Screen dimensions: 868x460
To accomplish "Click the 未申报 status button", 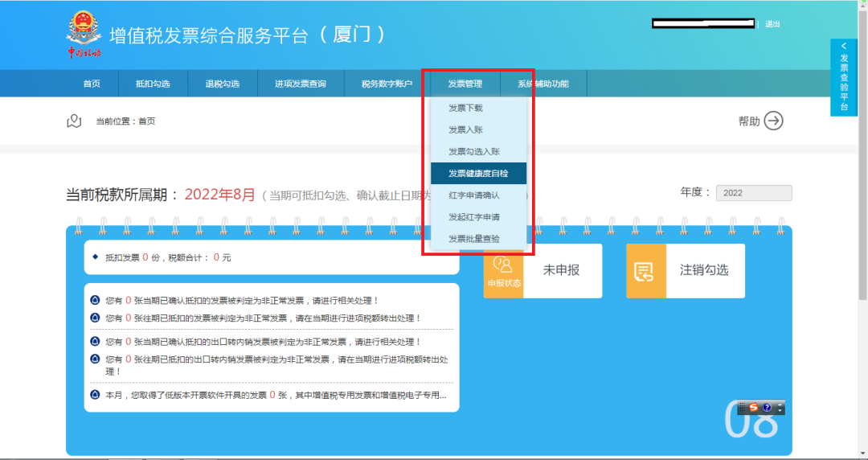I will tap(562, 270).
